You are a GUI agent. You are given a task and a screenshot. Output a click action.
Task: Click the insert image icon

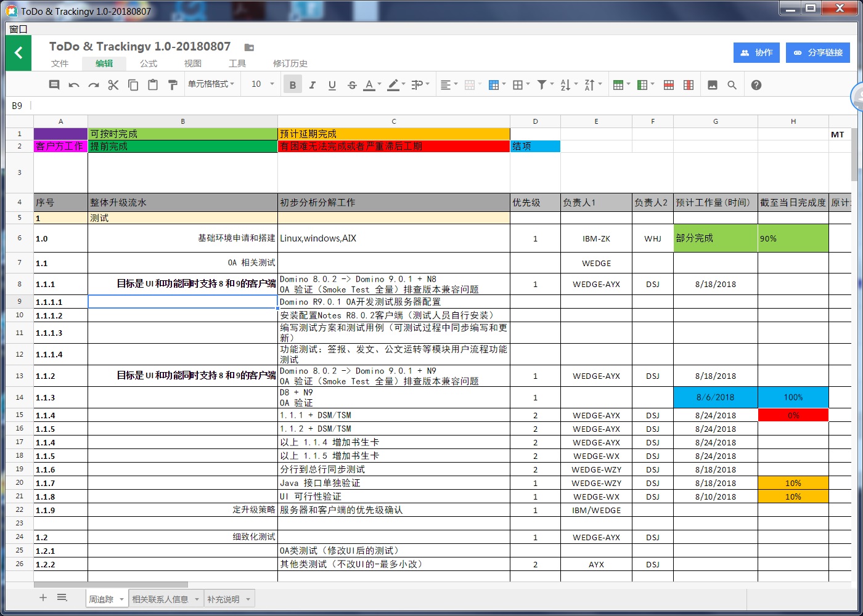point(713,85)
